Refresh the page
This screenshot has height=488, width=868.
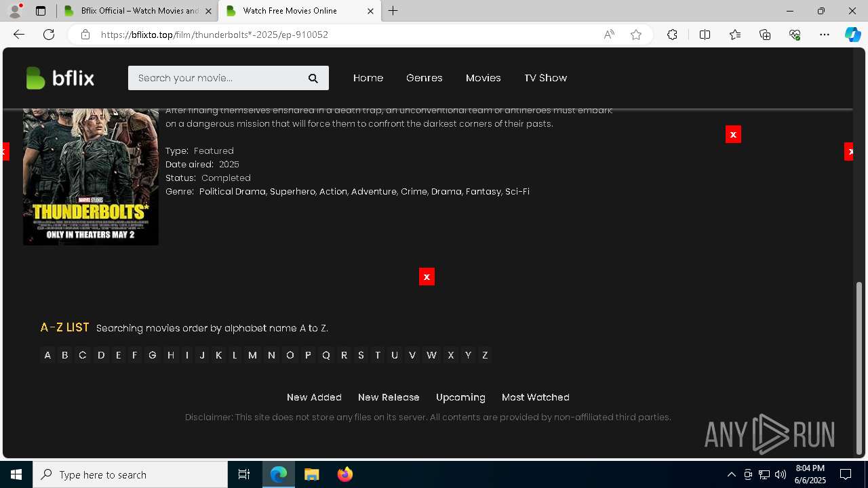point(49,35)
